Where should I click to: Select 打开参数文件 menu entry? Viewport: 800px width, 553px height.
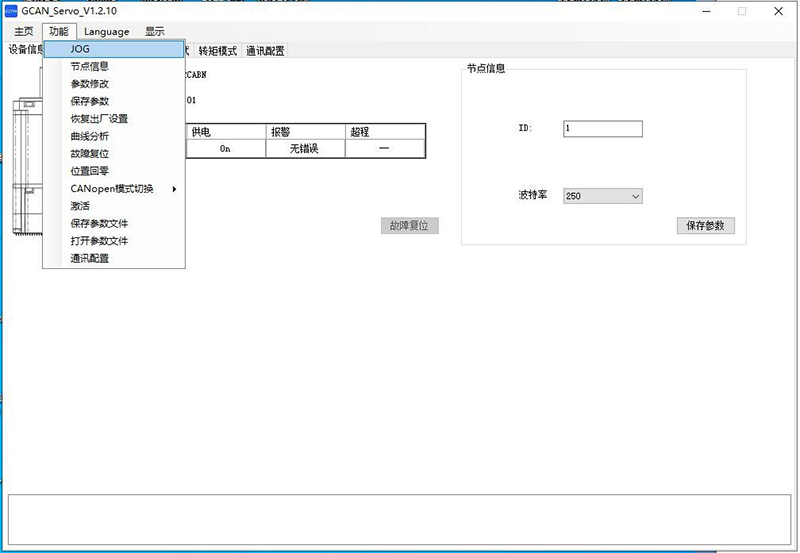(99, 241)
